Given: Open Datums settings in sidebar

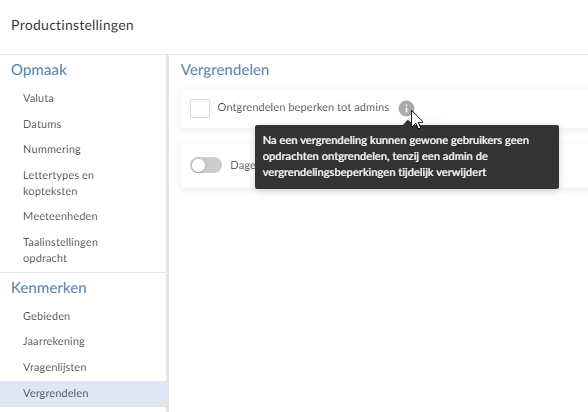Looking at the screenshot, I should point(42,124).
